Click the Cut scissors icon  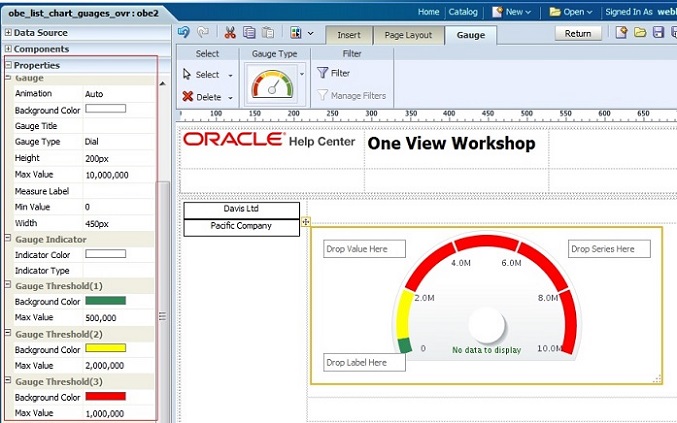[230, 32]
